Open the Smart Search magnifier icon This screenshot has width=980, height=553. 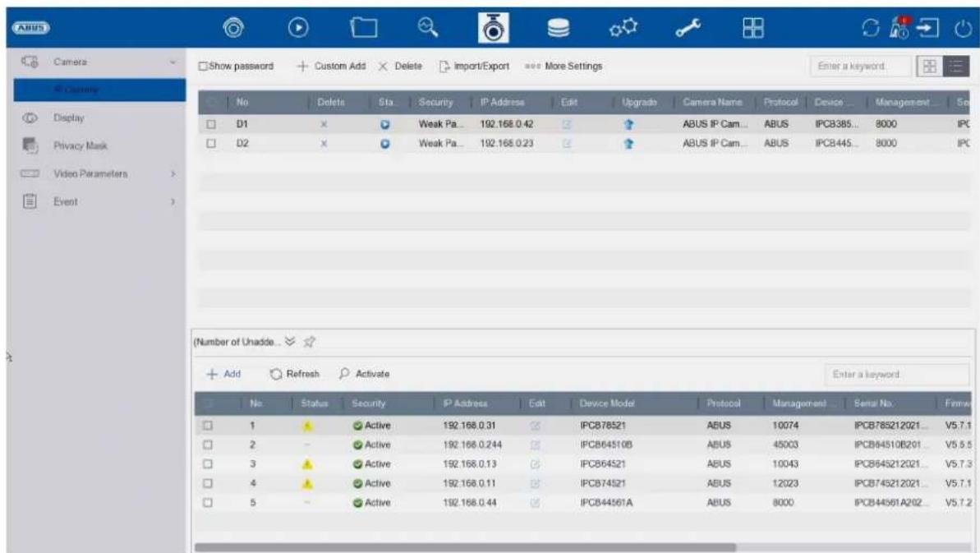428,27
